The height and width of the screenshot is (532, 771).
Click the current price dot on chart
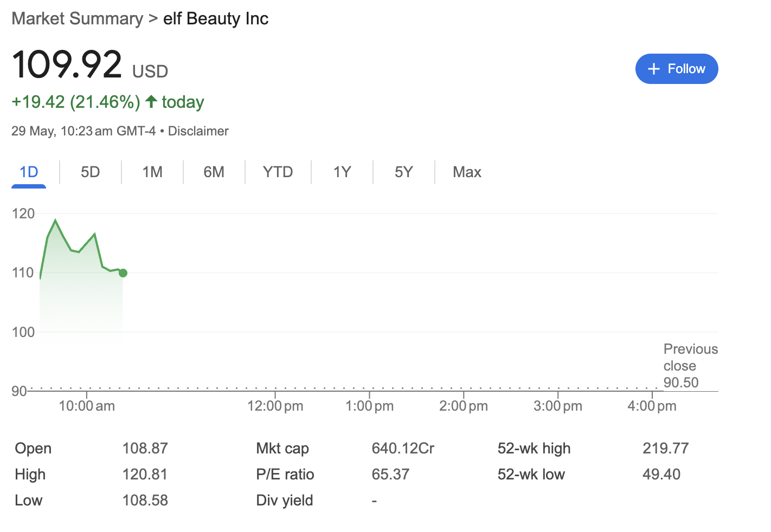(123, 273)
